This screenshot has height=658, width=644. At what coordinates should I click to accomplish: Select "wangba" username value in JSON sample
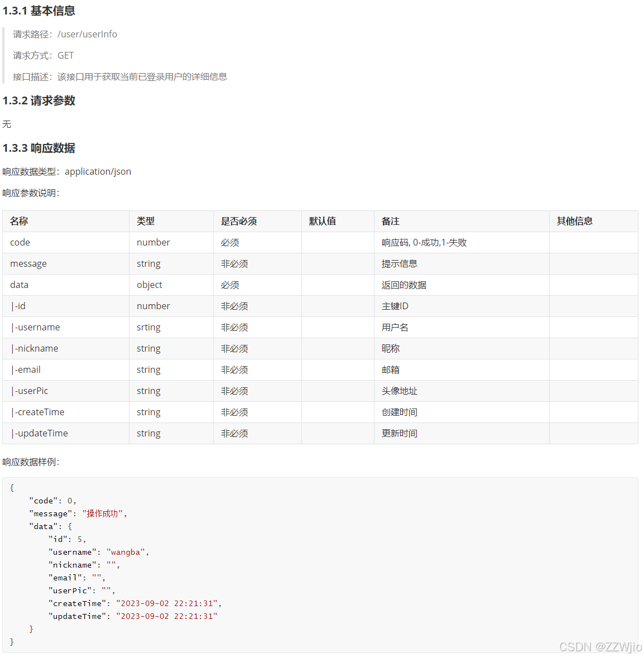126,551
